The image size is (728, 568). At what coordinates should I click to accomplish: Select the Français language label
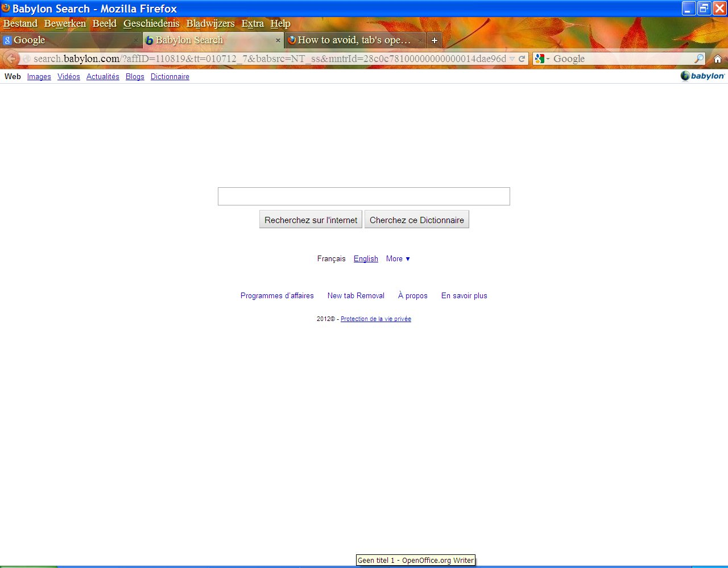point(332,258)
